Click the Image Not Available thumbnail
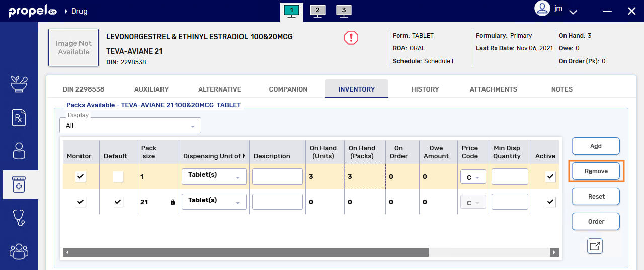The height and width of the screenshot is (270, 644). [x=73, y=48]
